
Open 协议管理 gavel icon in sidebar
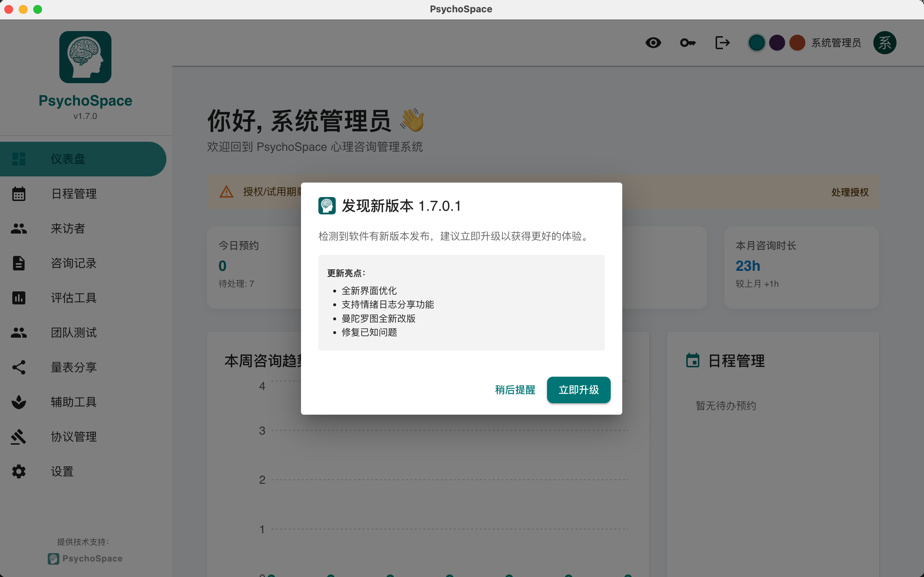(x=19, y=437)
